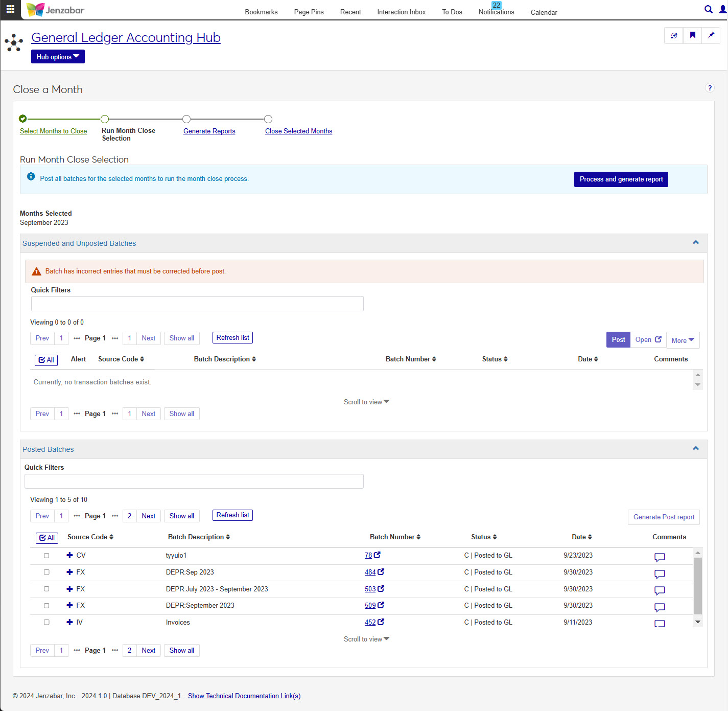Click the help question mark icon
Image resolution: width=728 pixels, height=711 pixels.
709,88
